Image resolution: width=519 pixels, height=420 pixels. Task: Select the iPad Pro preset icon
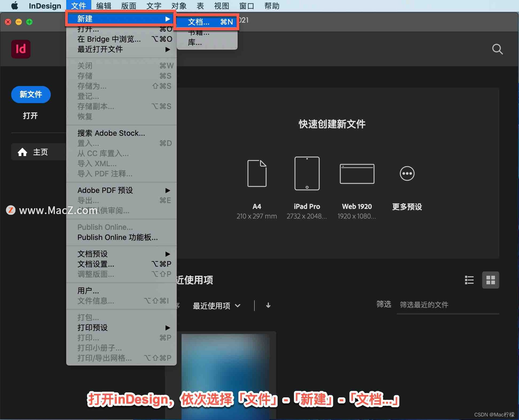point(307,173)
